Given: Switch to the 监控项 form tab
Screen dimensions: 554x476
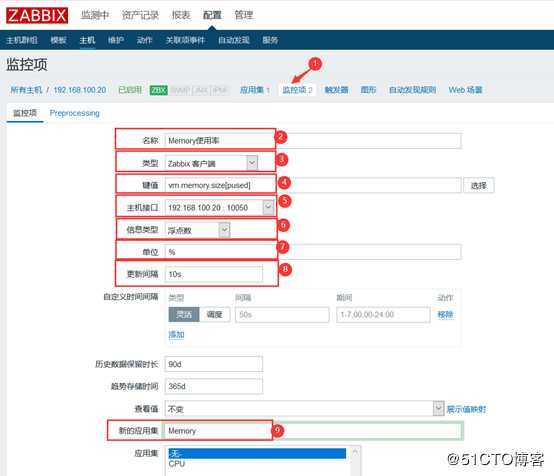Looking at the screenshot, I should tap(25, 113).
